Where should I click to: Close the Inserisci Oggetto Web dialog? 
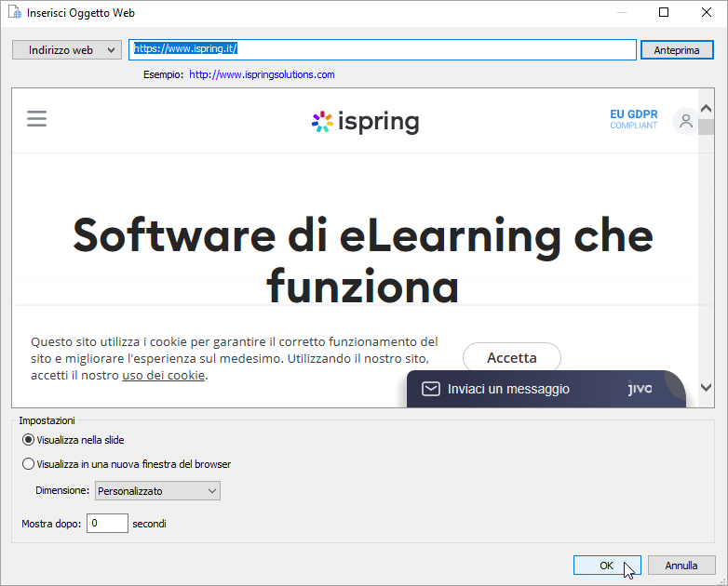coord(706,13)
